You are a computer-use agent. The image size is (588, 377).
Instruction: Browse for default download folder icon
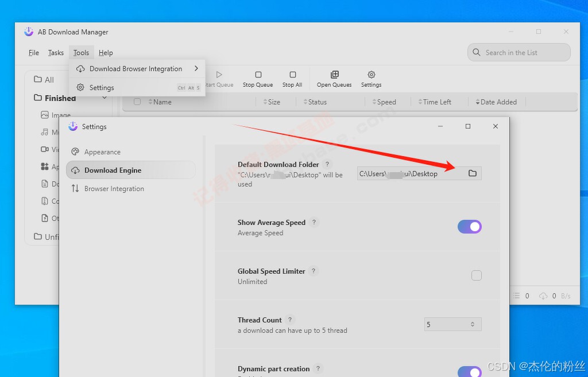tap(473, 173)
